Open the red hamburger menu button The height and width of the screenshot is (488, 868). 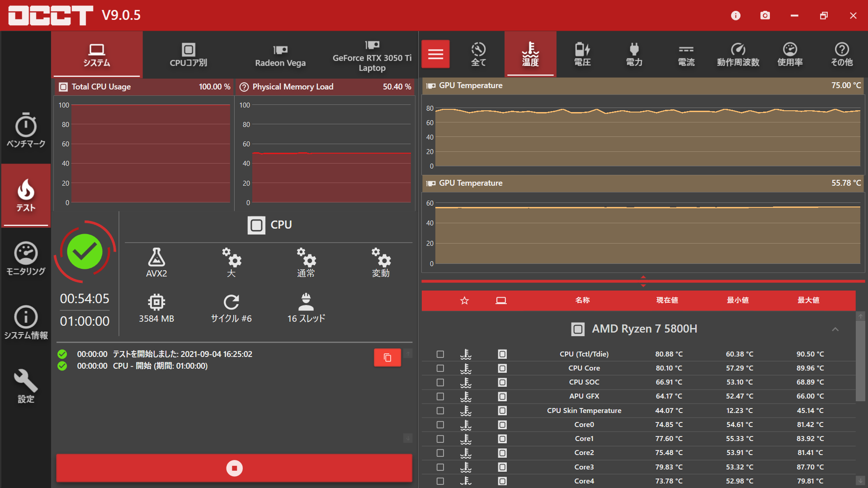coord(435,54)
